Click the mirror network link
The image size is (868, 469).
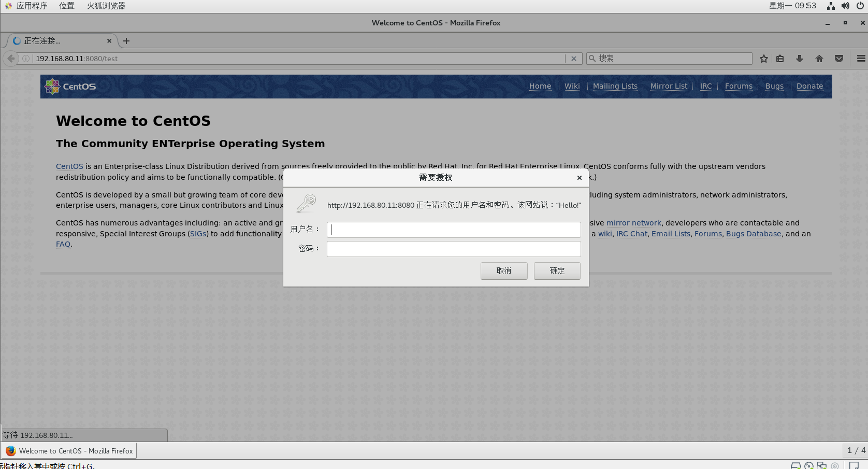[x=634, y=223]
